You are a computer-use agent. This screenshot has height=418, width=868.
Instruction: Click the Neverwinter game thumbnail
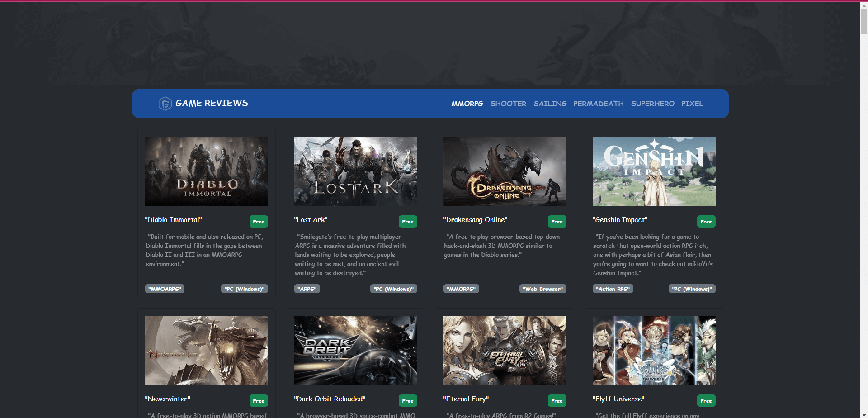coord(207,351)
